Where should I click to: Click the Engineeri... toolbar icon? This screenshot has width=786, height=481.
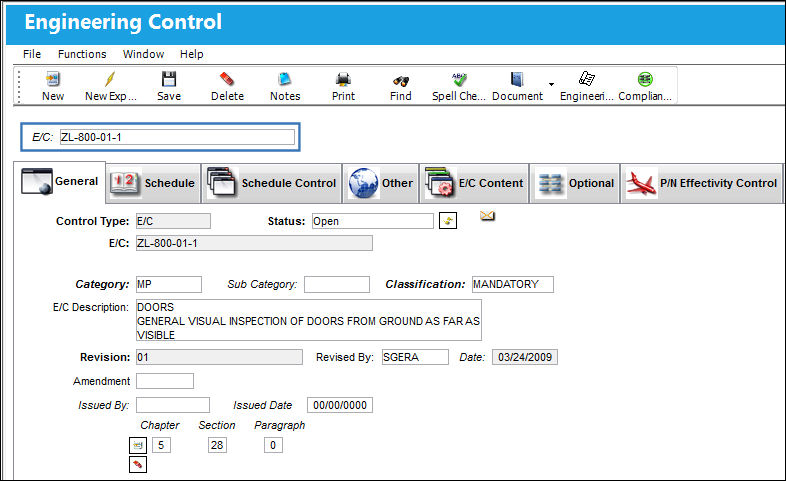pos(586,79)
